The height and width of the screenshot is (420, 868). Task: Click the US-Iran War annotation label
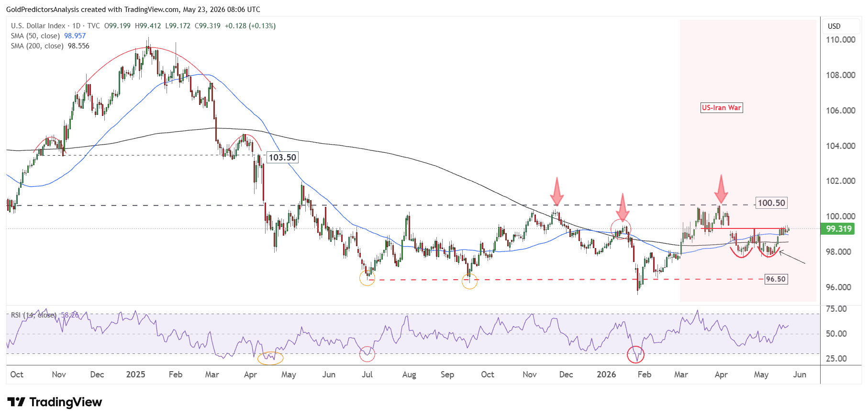721,108
